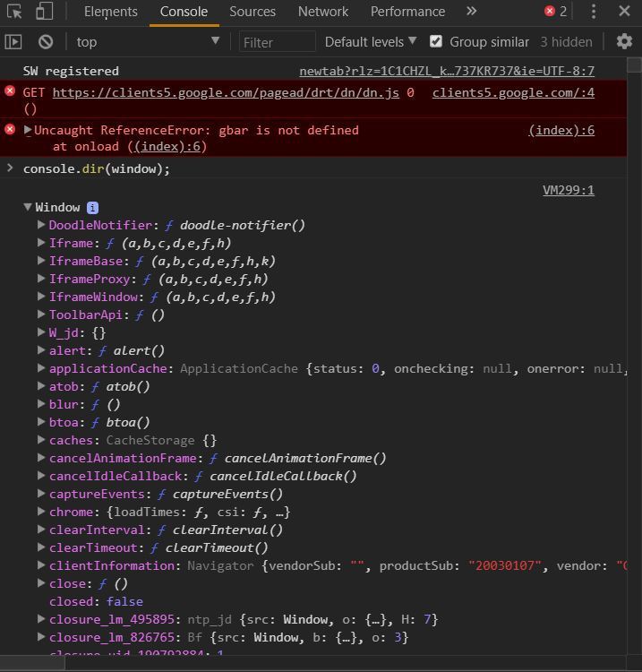The image size is (642, 672).
Task: Expand the blur function entry
Action: tap(41, 404)
